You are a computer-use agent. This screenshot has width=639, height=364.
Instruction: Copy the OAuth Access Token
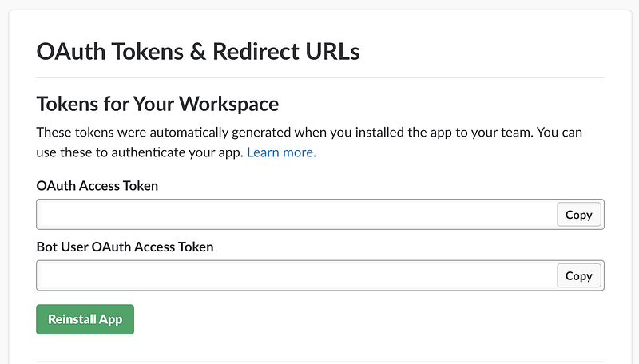tap(578, 215)
